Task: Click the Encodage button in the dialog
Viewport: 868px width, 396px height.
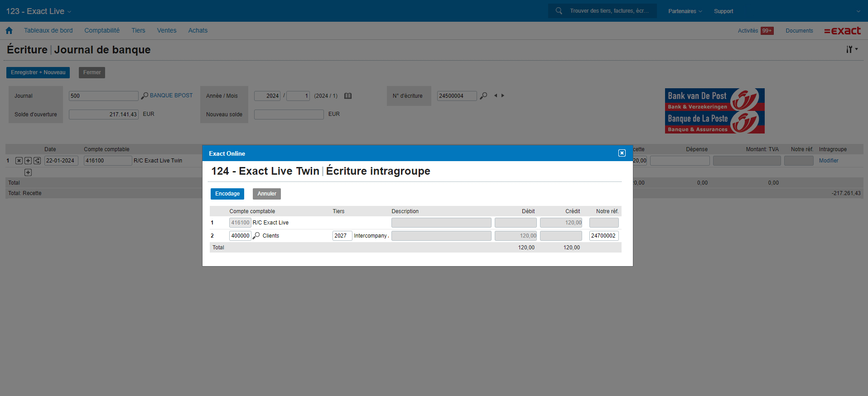Action: (227, 194)
